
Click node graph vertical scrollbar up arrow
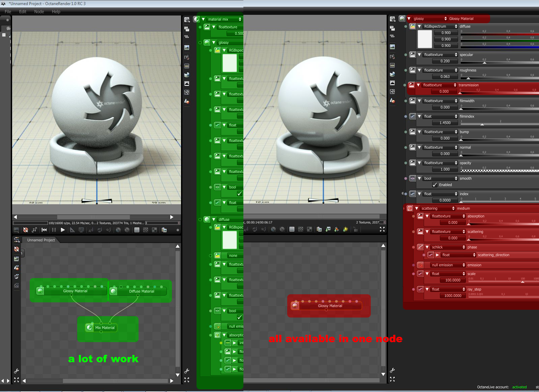[x=178, y=246]
